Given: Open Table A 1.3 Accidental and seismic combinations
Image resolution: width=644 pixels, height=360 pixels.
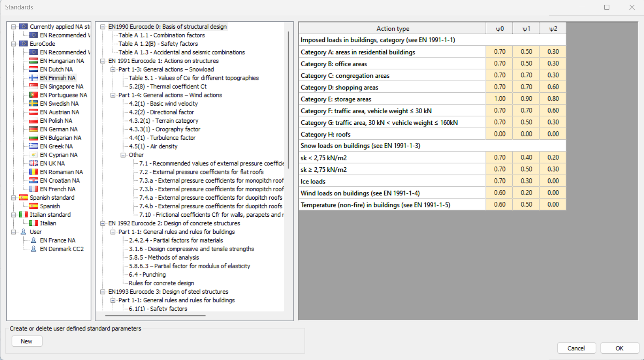Looking at the screenshot, I should pos(182,52).
